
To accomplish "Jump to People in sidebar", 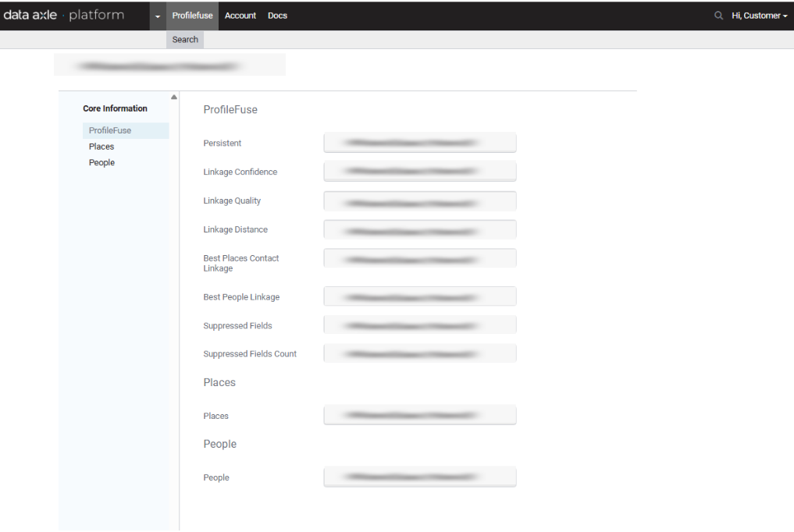I will (101, 163).
